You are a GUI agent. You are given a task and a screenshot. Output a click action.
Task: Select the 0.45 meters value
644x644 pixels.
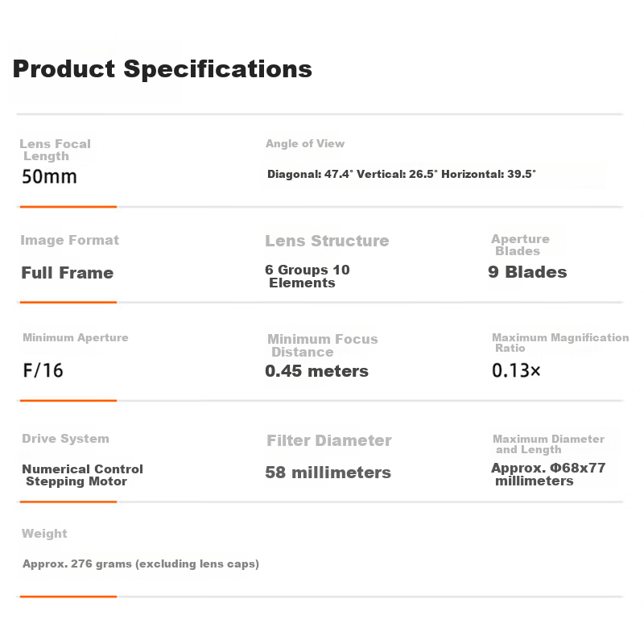[316, 371]
